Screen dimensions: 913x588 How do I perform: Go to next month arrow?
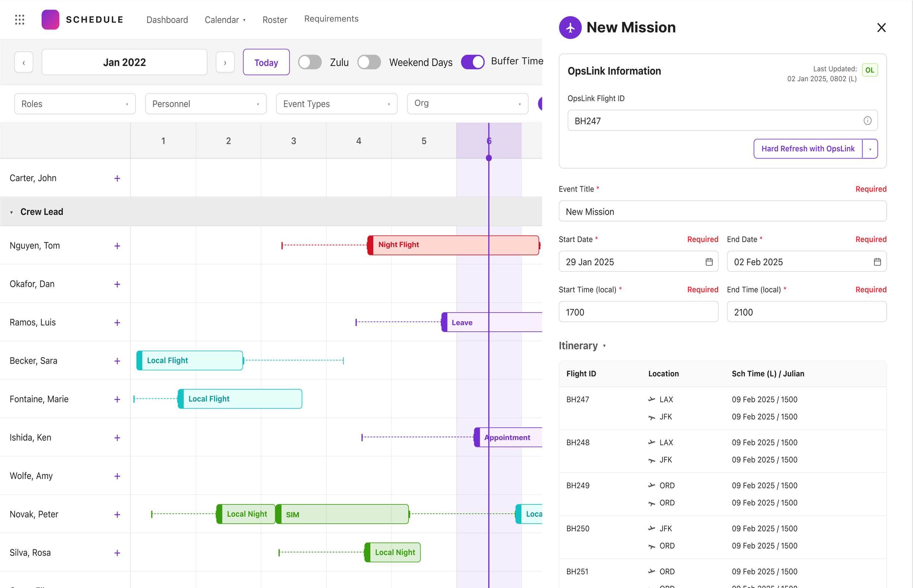pyautogui.click(x=225, y=62)
